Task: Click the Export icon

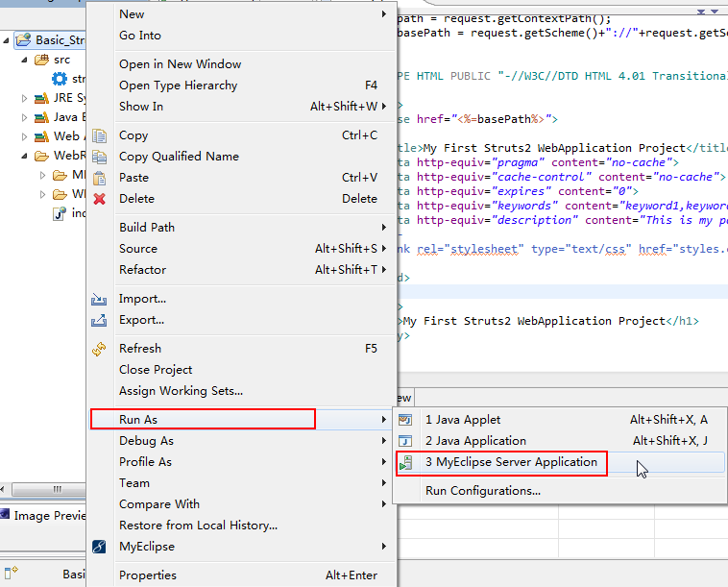Action: pos(99,320)
